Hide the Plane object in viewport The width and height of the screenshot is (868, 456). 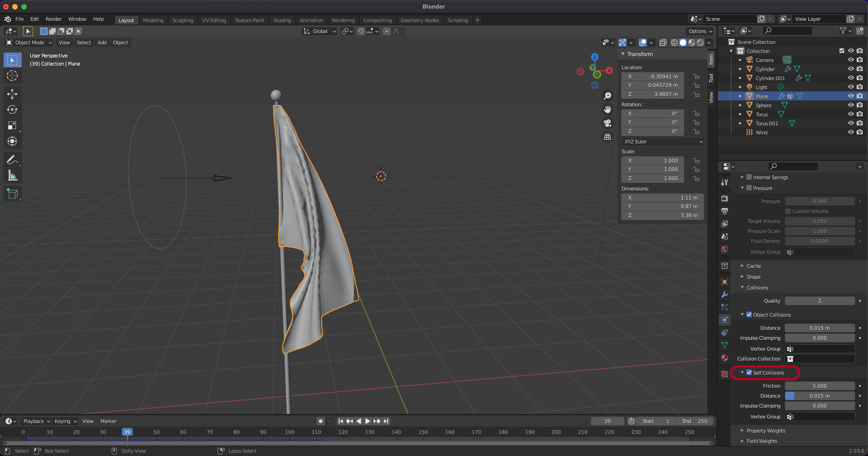tap(851, 96)
